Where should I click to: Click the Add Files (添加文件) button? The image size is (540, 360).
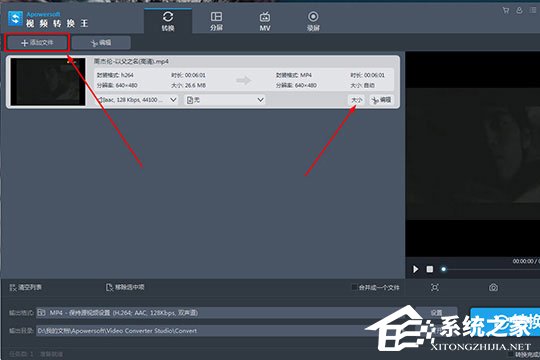37,43
